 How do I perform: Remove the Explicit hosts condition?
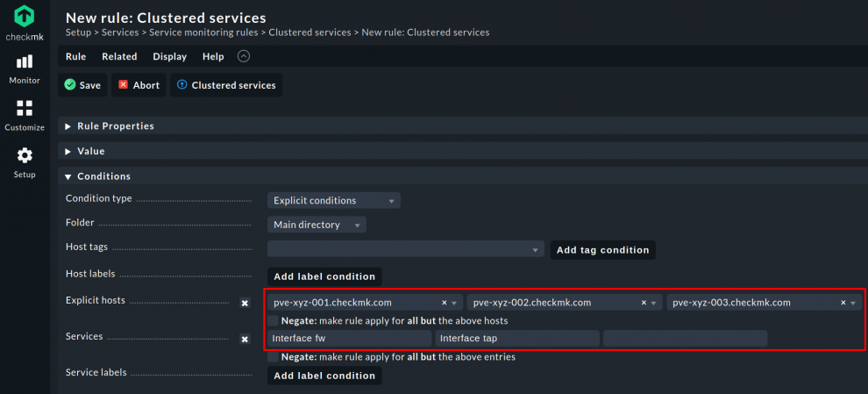point(245,303)
